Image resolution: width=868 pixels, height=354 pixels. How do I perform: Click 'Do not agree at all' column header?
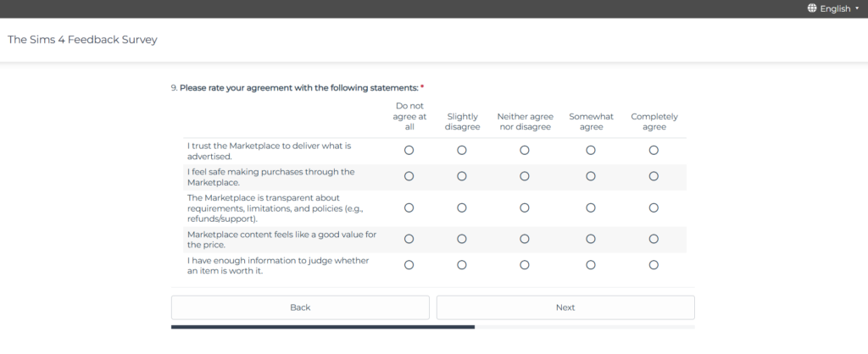pyautogui.click(x=409, y=116)
